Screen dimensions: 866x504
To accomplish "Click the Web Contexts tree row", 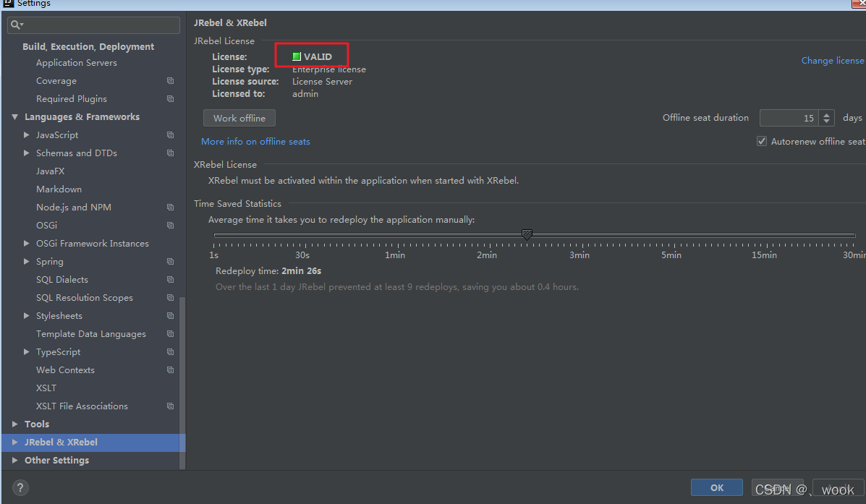I will [x=93, y=370].
